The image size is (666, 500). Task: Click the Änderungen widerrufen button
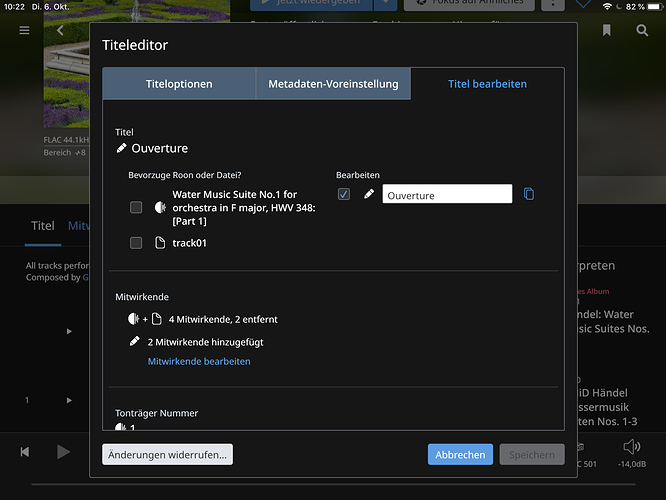pos(167,455)
